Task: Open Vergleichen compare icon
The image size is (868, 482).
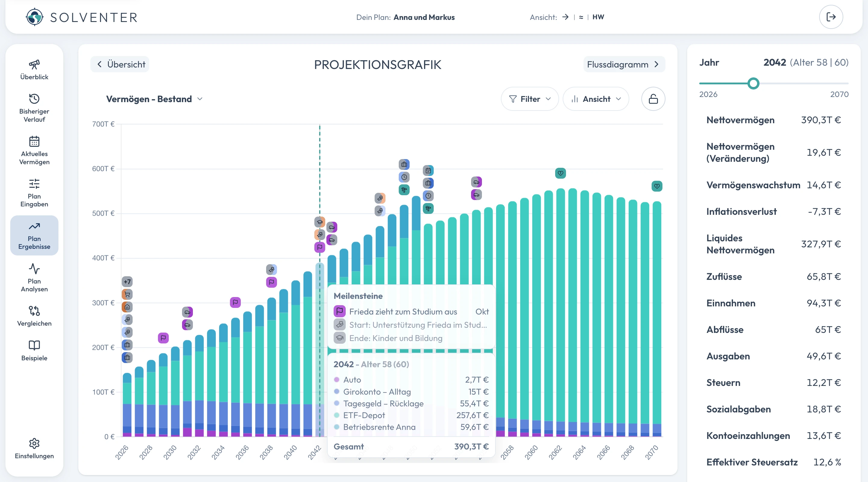Action: tap(34, 311)
